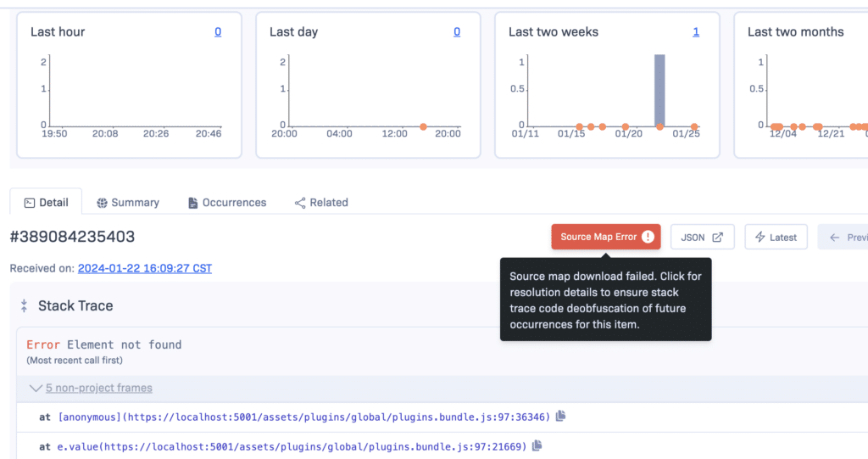Click the Occurrences document icon

point(192,203)
